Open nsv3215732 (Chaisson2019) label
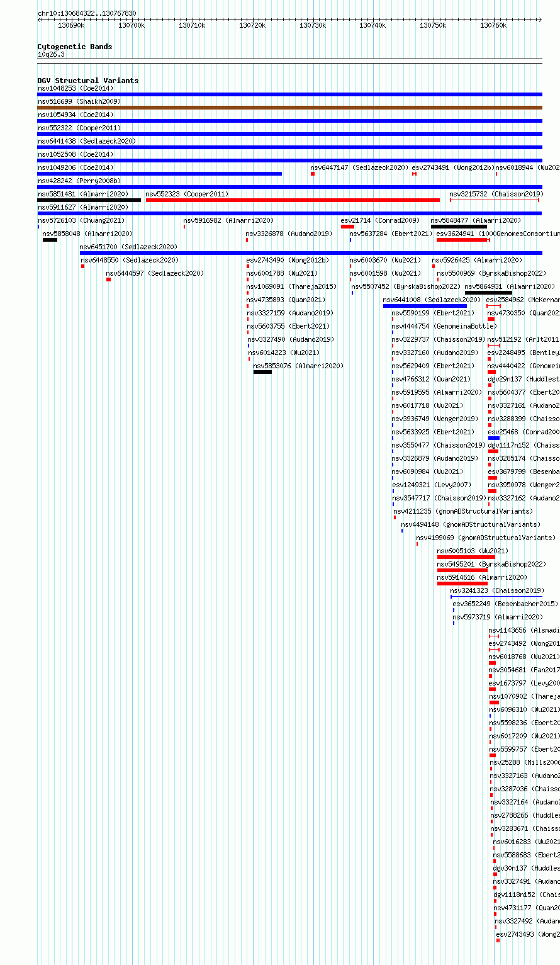 (x=496, y=194)
